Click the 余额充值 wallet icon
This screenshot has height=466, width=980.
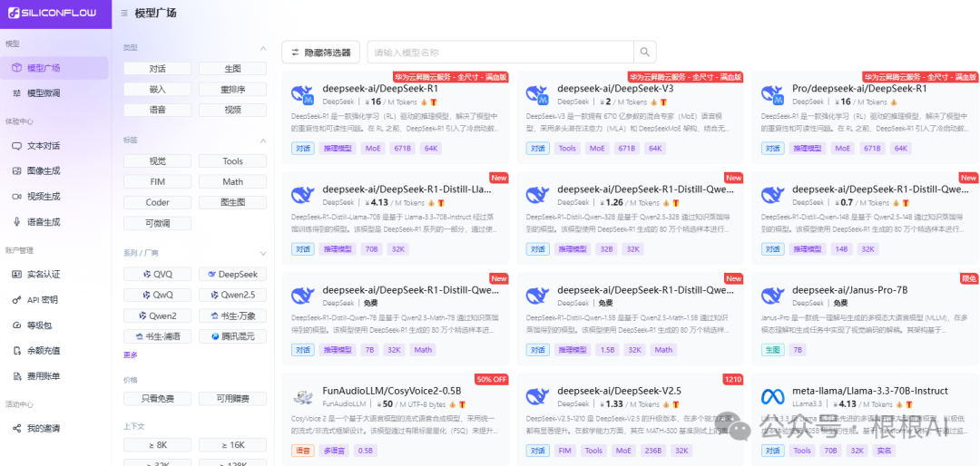(17, 351)
